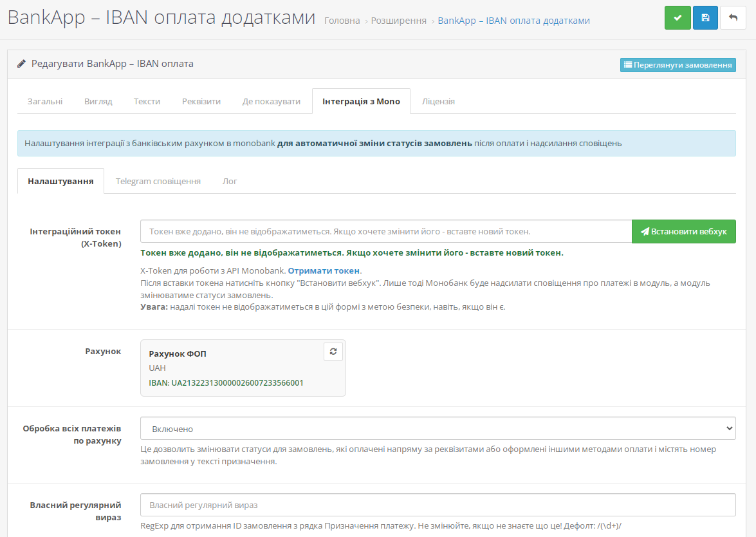
Task: Click the Отримати токен link
Action: pos(324,271)
